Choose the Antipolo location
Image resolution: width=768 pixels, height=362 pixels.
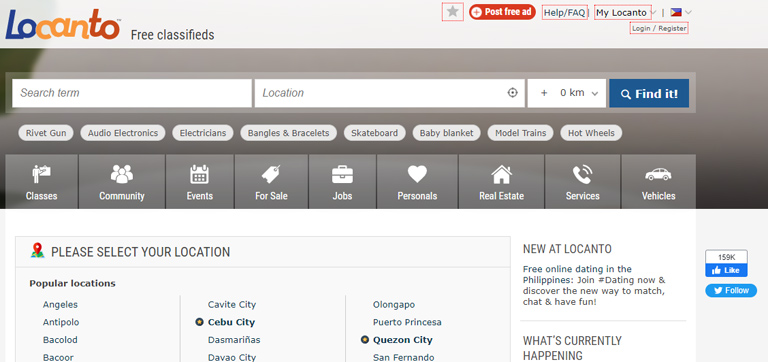[x=61, y=322]
